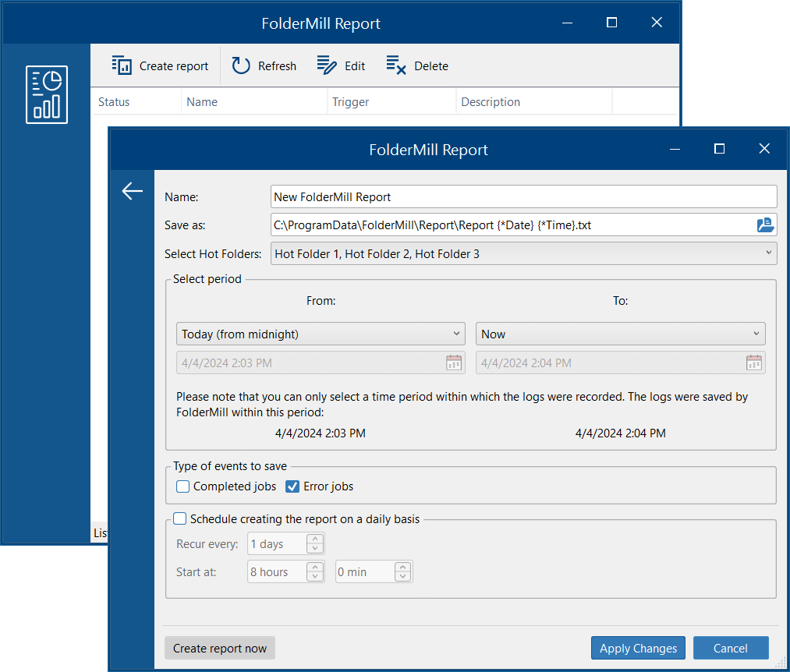
Task: Click Delete in the back window toolbar
Action: (x=417, y=66)
